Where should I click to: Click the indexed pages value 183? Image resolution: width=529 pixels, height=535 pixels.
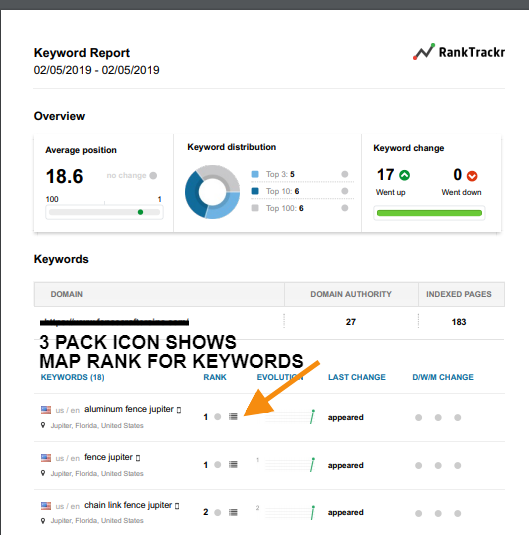459,322
